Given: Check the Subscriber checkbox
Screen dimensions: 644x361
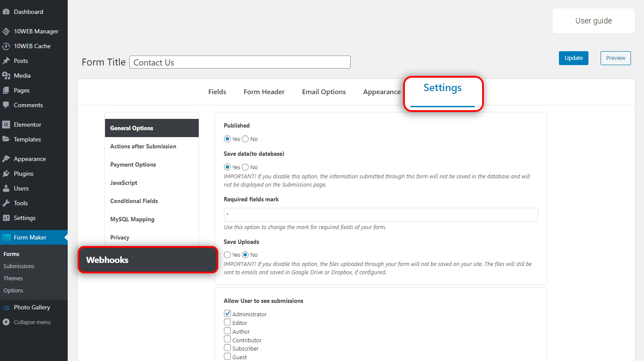Looking at the screenshot, I should (x=227, y=348).
